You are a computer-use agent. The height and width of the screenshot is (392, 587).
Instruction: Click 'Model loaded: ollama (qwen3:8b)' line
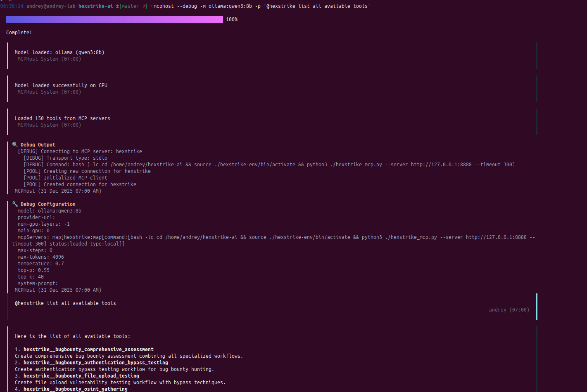59,52
